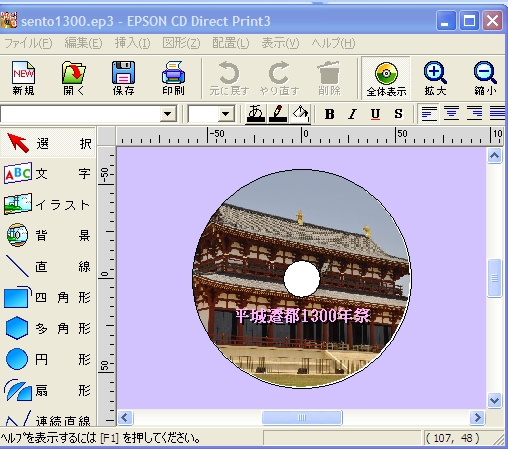This screenshot has height=449, width=508.
Task: Click vertical scrollbar down arrow
Action: point(494,400)
